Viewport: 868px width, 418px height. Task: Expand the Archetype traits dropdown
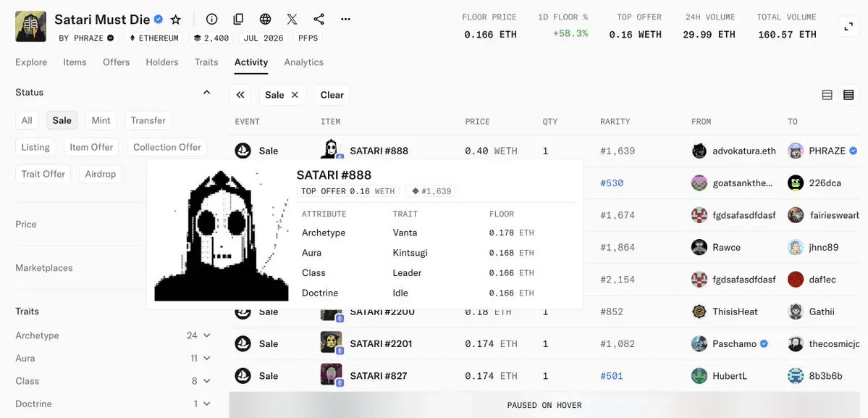(x=206, y=335)
